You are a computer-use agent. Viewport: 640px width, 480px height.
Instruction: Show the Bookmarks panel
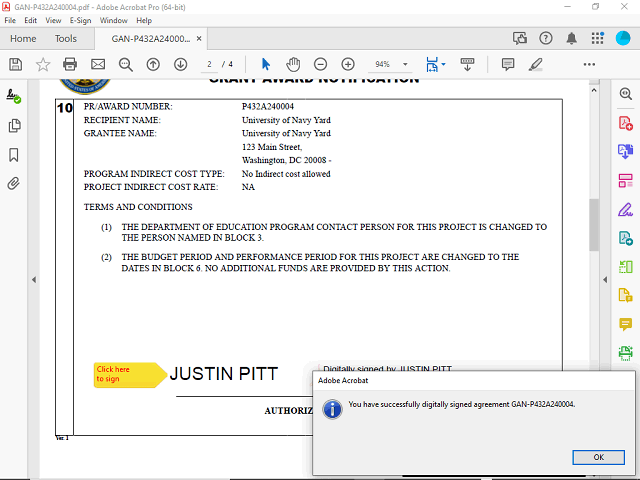pyautogui.click(x=14, y=155)
